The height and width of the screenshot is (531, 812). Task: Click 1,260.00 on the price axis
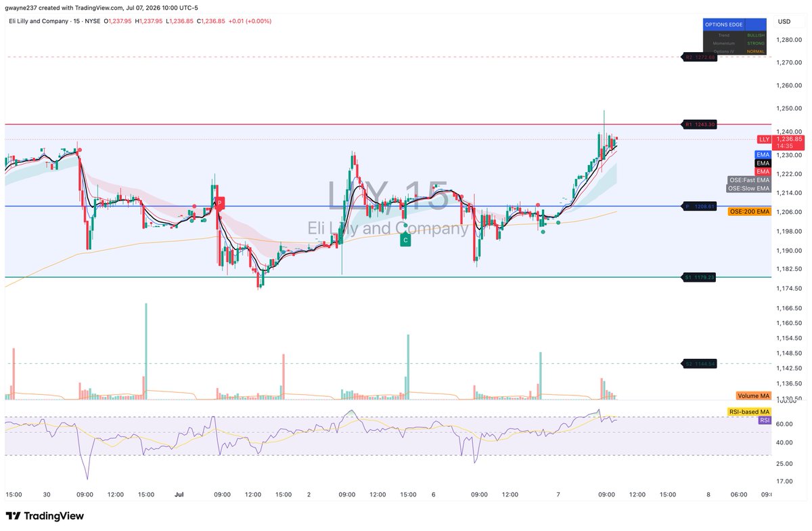(789, 85)
